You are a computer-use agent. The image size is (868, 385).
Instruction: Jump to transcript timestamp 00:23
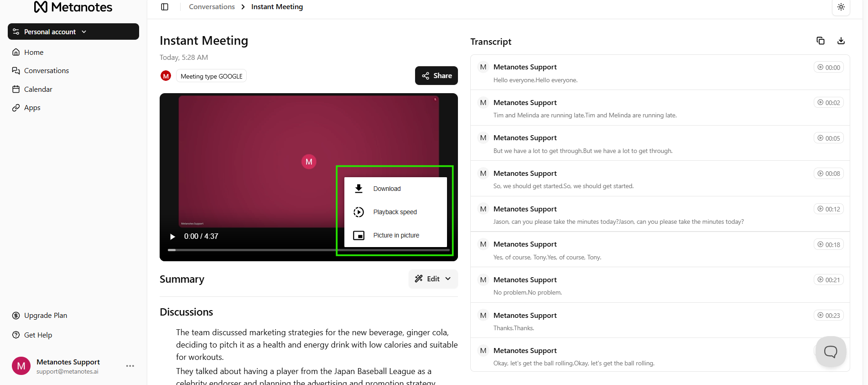point(829,315)
